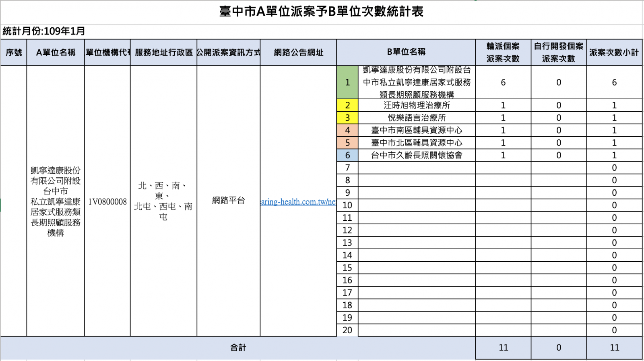Select the A單位名稱 cell 凱寧達康股份有限公司附設台中市私立凱寧達康居家式服務類長期照顧服務機構
The width and height of the screenshot is (644, 361).
[x=56, y=201]
